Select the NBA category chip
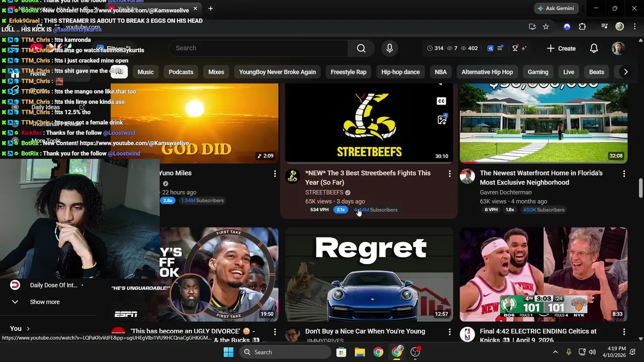 coord(441,72)
